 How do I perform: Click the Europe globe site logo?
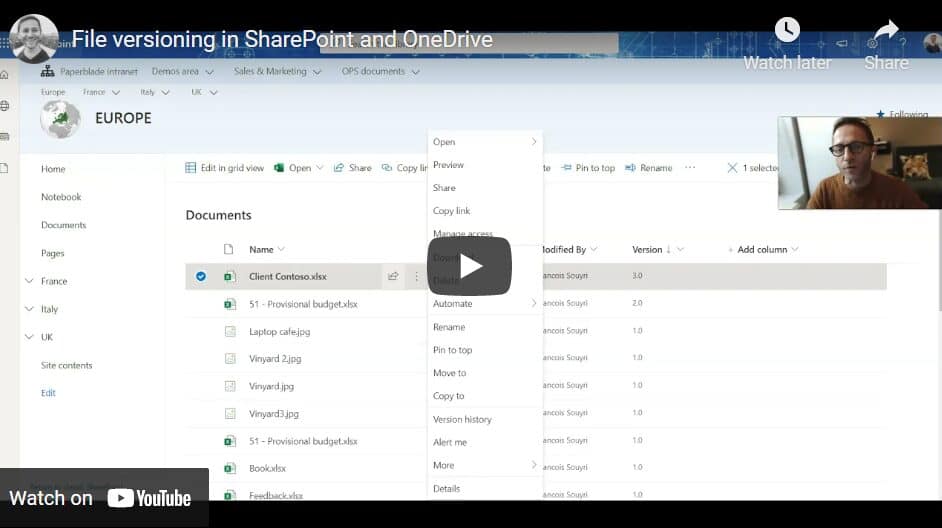60,119
